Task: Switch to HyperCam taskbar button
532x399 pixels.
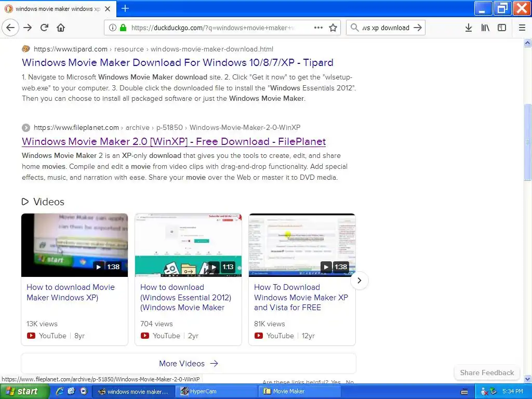Action: [217, 392]
